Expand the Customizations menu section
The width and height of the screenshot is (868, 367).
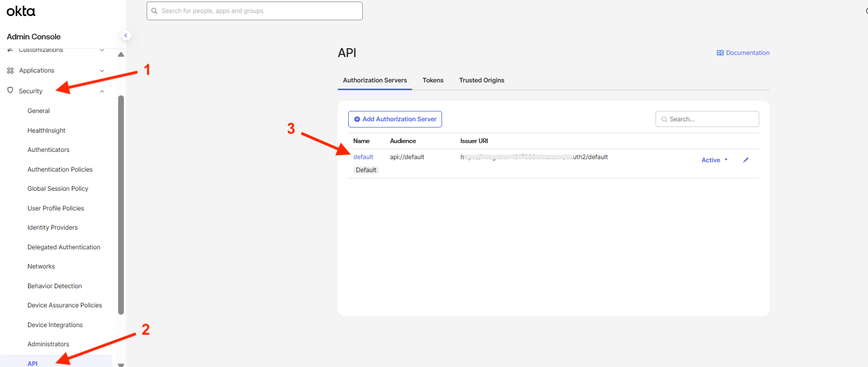pos(102,50)
